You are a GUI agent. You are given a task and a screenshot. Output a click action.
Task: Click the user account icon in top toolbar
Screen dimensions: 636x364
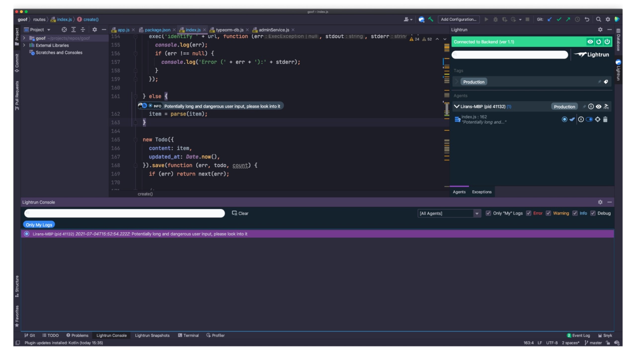[406, 19]
